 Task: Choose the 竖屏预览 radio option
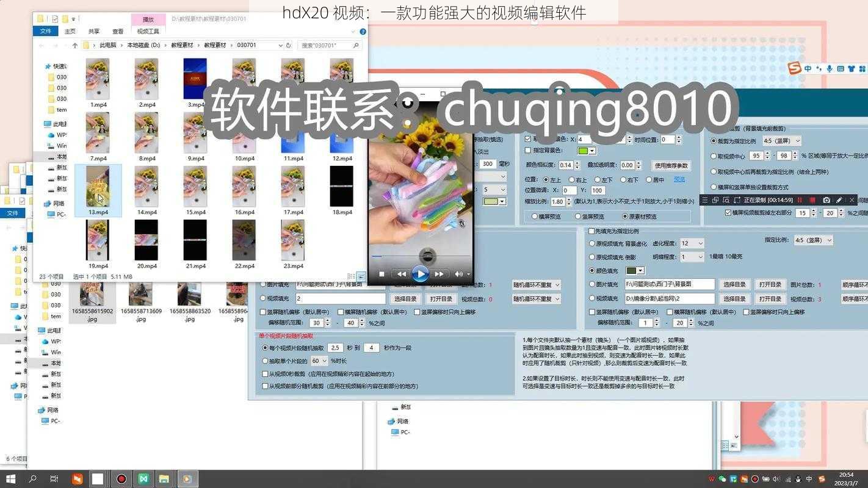578,217
